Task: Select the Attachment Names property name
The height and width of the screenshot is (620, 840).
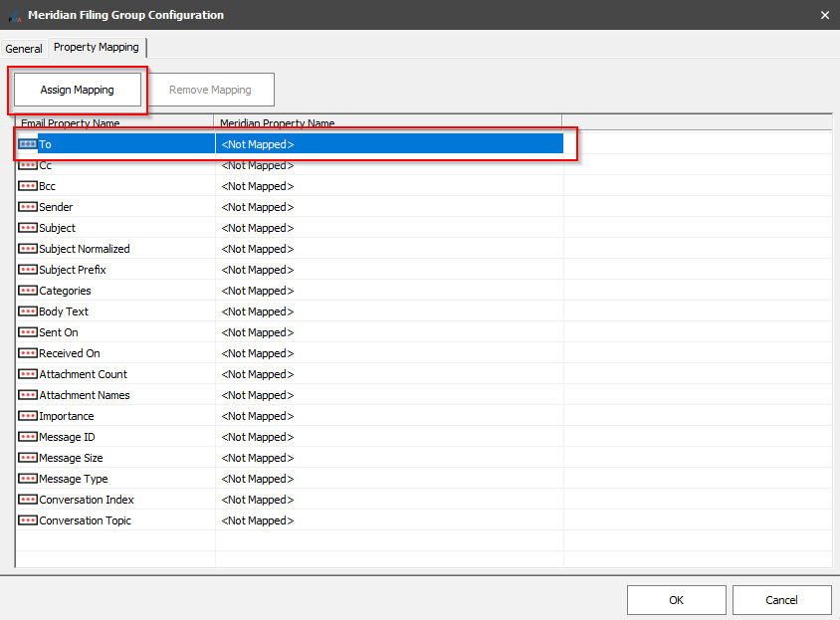Action: 85,395
